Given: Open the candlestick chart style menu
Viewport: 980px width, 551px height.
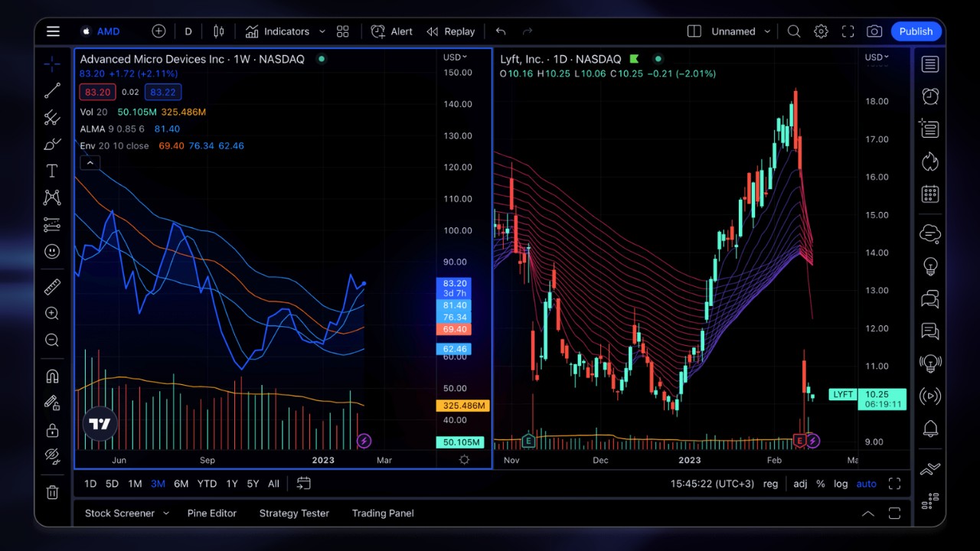Looking at the screenshot, I should pyautogui.click(x=219, y=31).
